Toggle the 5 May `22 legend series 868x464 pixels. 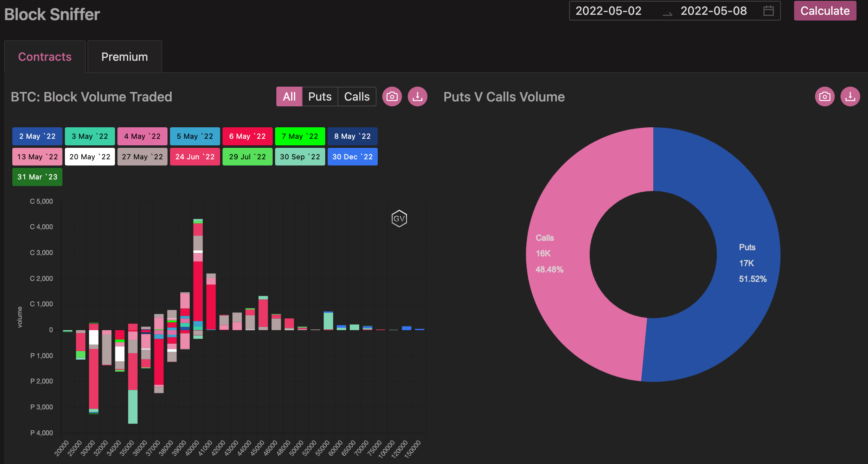click(x=195, y=136)
